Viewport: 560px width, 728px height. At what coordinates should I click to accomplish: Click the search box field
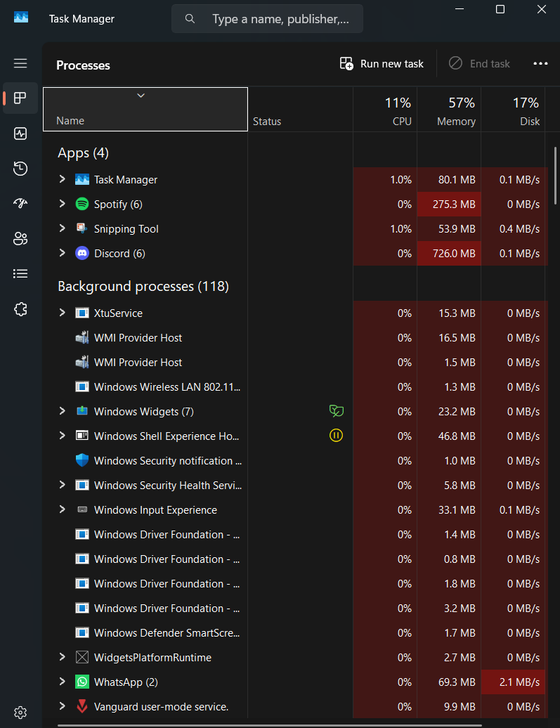click(x=268, y=18)
